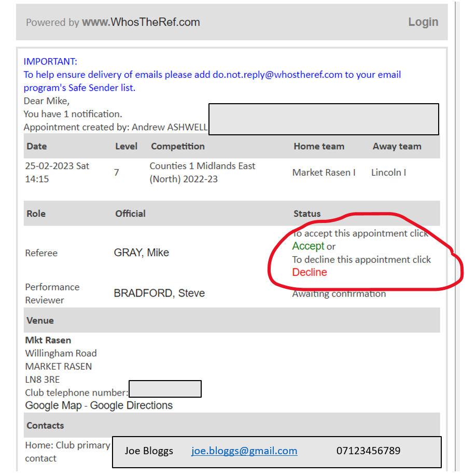Select performance reviewer BRADFORD, Steve
Viewport: 476px width, 476px height.
159,293
